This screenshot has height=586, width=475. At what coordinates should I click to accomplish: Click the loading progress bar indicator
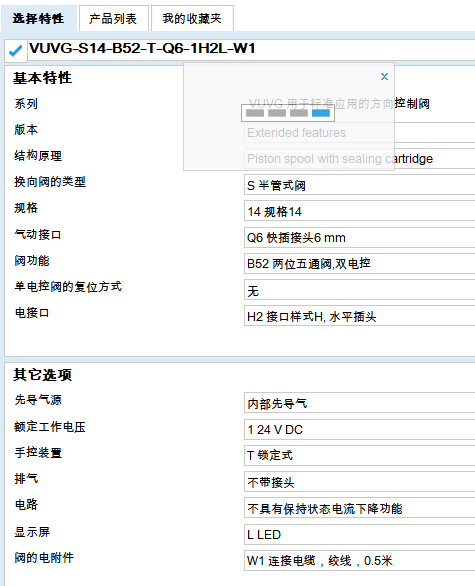(288, 113)
